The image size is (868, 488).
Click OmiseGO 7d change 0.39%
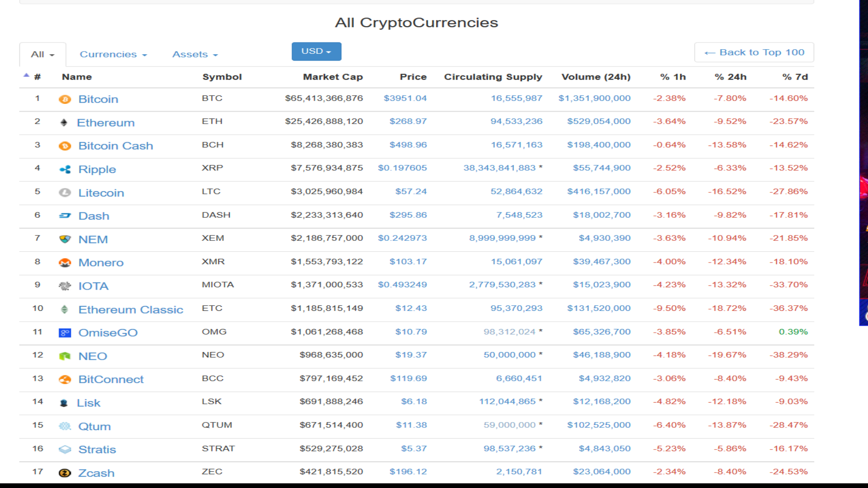(793, 332)
